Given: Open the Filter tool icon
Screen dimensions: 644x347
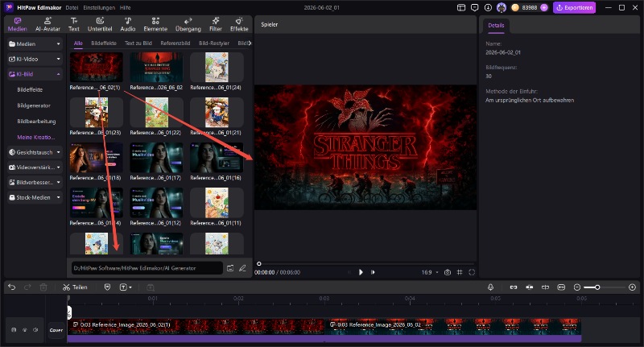Looking at the screenshot, I should tap(216, 24).
